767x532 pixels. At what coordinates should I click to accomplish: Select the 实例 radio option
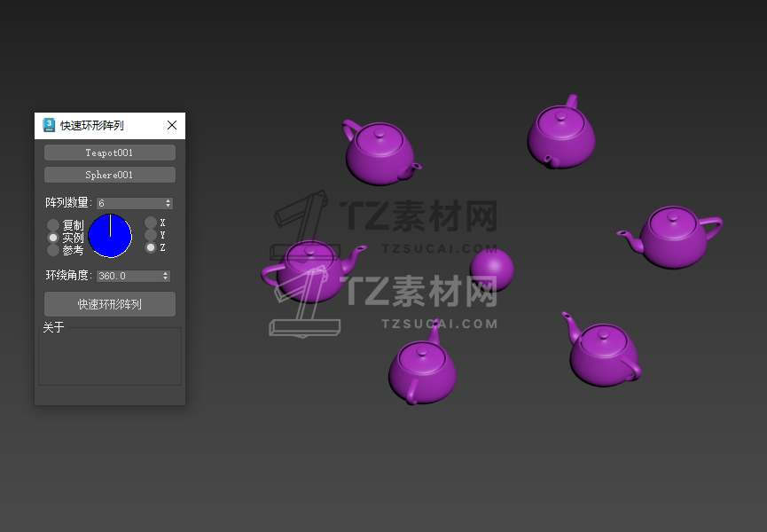coord(53,238)
